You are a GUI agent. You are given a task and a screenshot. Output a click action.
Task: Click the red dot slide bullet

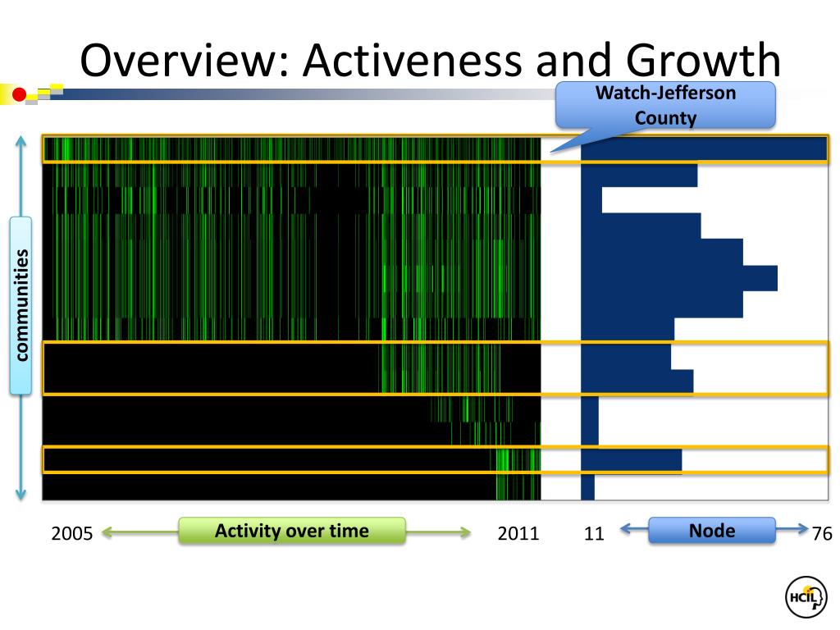coord(20,95)
